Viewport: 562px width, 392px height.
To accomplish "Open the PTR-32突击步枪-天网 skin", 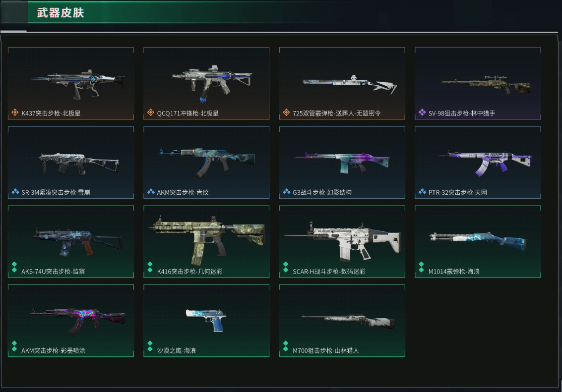I will click(x=478, y=163).
